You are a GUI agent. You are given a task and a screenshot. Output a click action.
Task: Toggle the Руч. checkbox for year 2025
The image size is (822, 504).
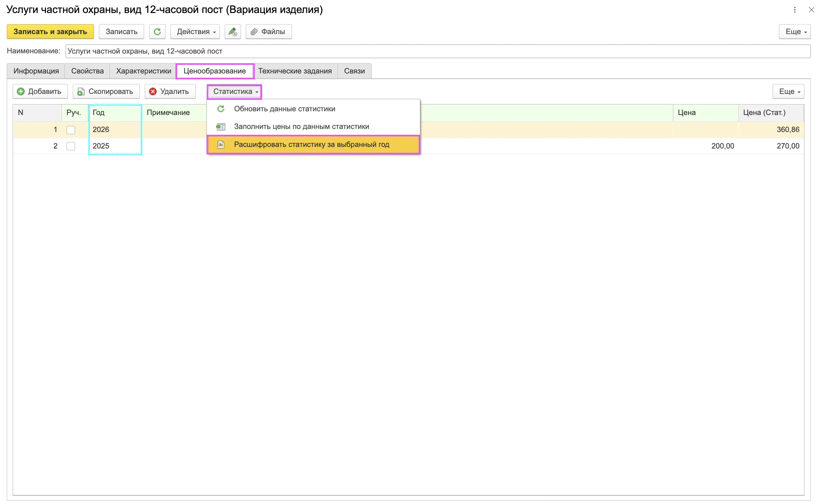coord(71,146)
